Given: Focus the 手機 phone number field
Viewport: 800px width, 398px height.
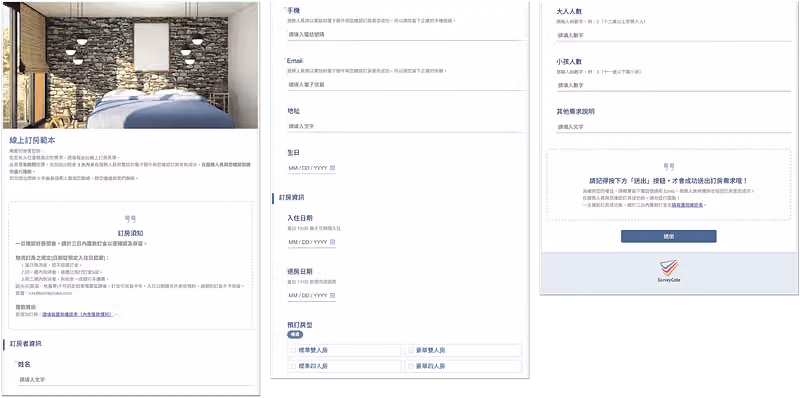Looking at the screenshot, I should click(x=406, y=35).
